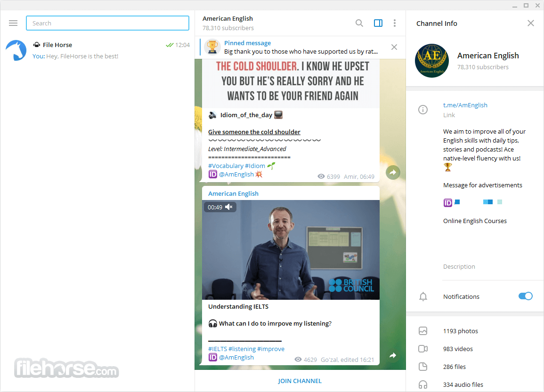Viewport: 544px width, 392px height.
Task: Click the pinned message trophy thumbnail
Action: (212, 47)
